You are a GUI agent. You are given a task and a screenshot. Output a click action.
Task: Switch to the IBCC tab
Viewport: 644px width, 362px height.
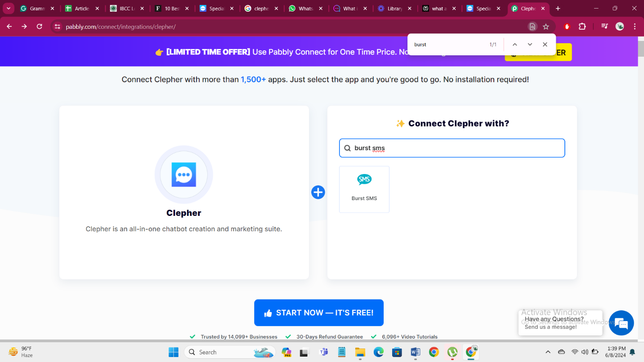(x=126, y=9)
